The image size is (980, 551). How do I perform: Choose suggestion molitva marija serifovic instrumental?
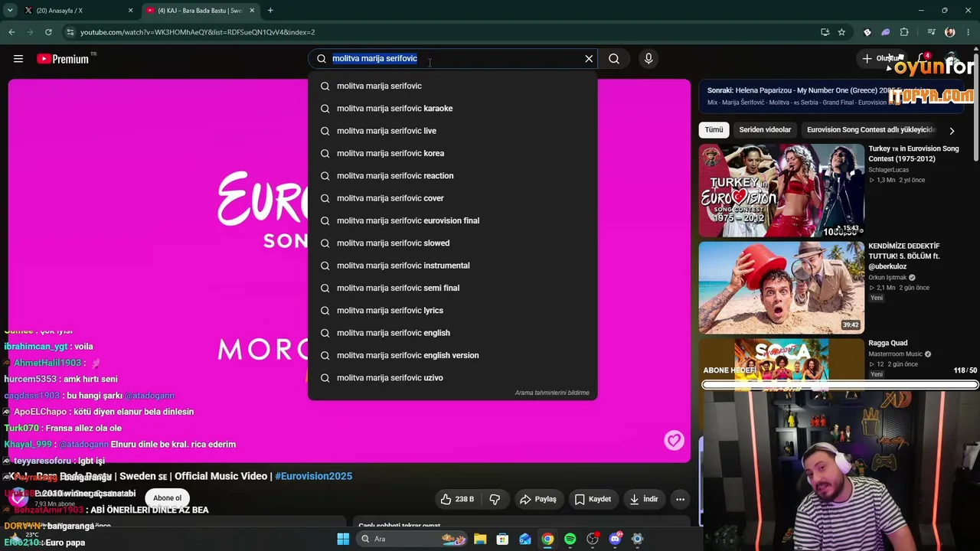point(452,266)
